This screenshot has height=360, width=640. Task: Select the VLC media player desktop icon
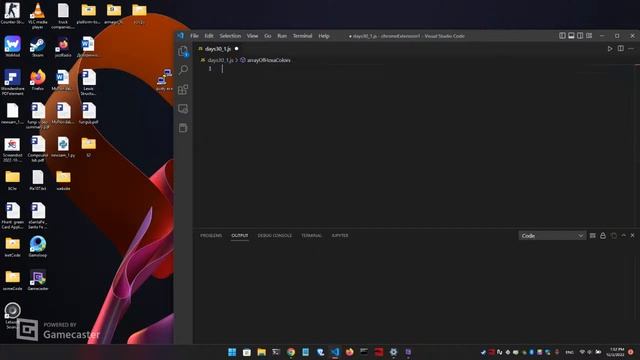point(38,16)
